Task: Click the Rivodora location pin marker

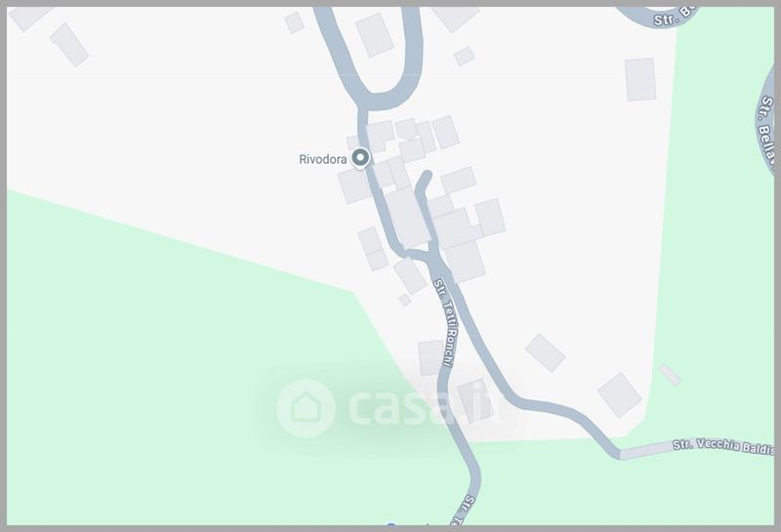Action: [x=360, y=158]
